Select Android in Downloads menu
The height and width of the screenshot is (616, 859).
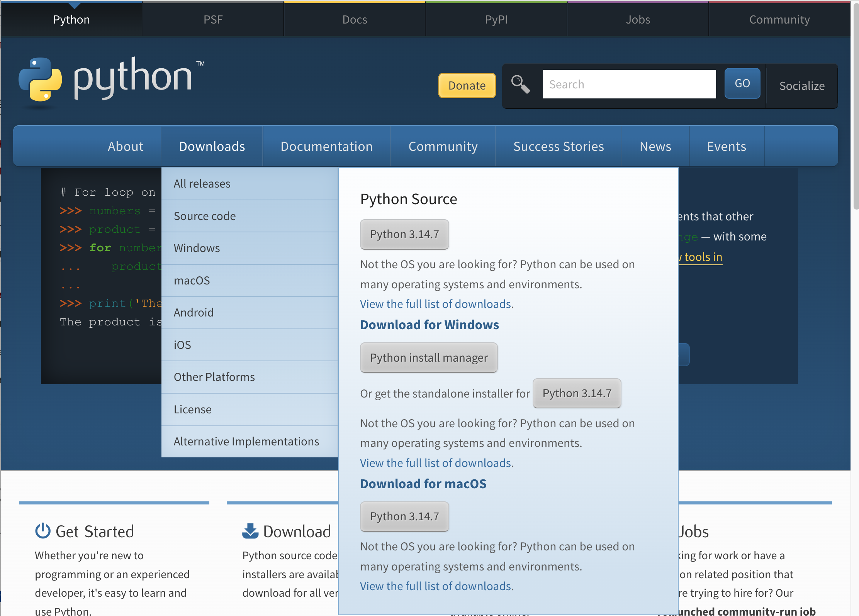250,313
